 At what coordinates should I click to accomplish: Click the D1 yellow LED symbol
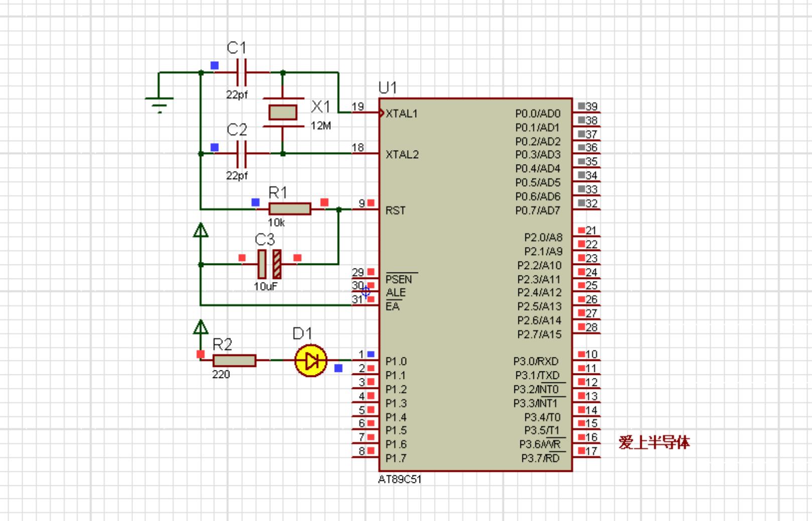[x=311, y=360]
